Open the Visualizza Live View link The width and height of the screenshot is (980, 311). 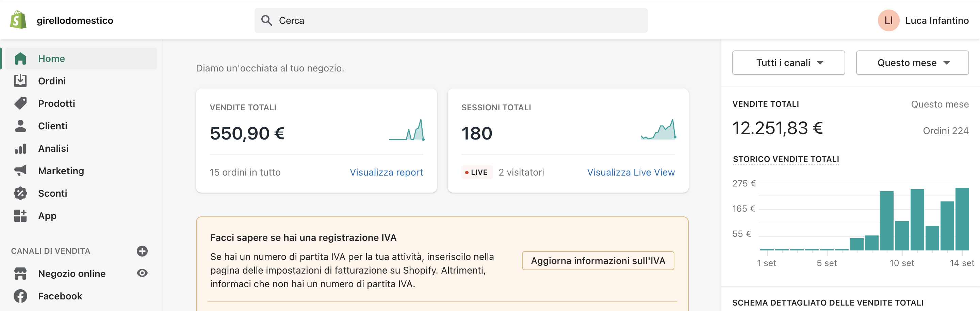click(x=631, y=172)
